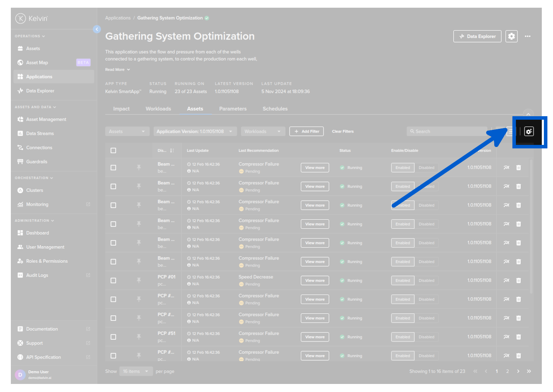Click the Clear Filters link
The image size is (553, 392).
point(343,132)
